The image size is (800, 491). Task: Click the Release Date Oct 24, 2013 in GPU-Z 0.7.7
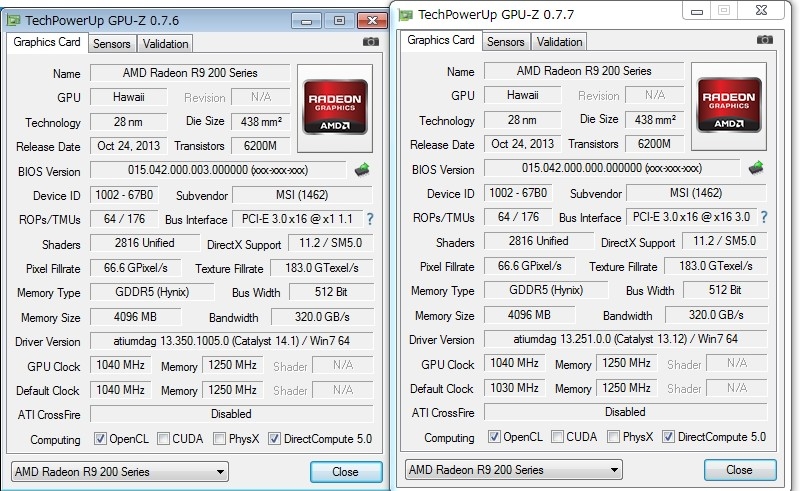click(x=522, y=144)
